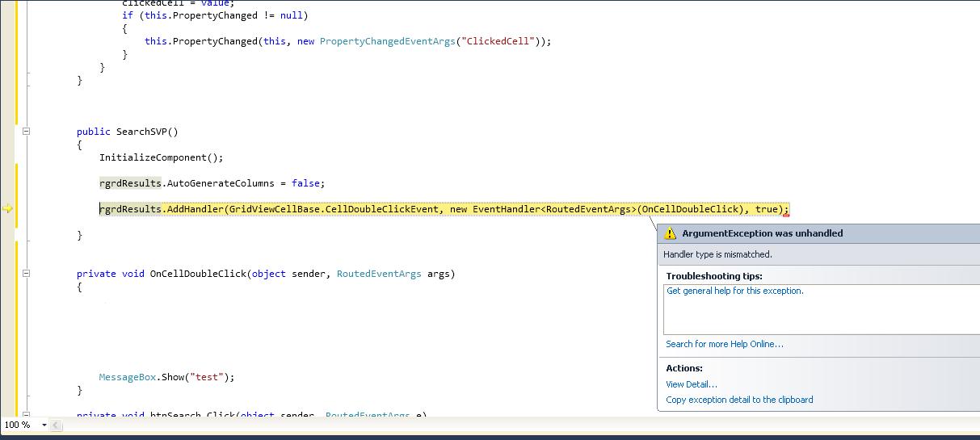Click 'public SearchSVP()' declaration

[128, 132]
